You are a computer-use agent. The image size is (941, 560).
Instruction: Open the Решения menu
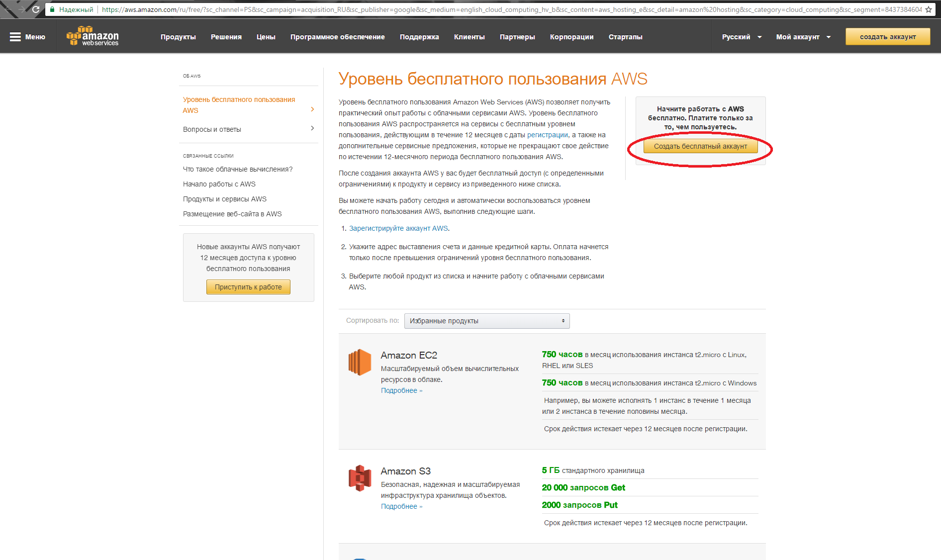(x=226, y=37)
